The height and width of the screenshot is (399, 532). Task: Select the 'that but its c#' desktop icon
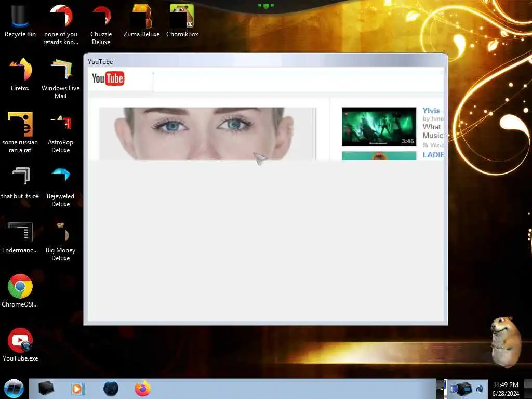pyautogui.click(x=20, y=183)
